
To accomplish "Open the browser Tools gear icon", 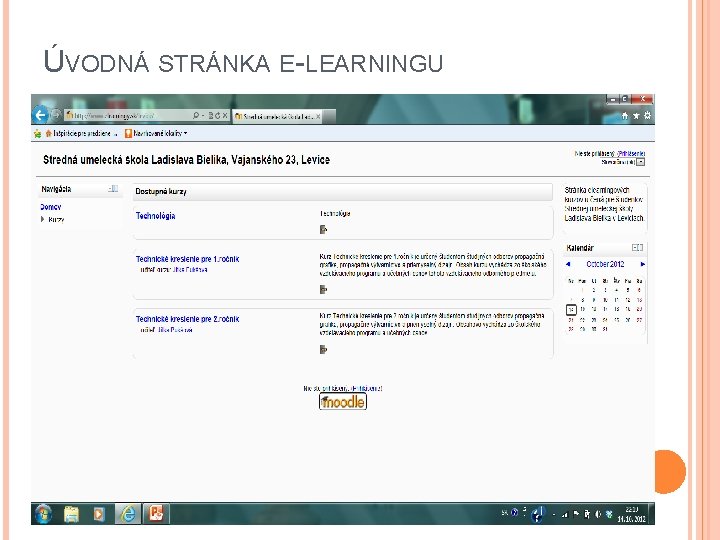I will (x=647, y=116).
